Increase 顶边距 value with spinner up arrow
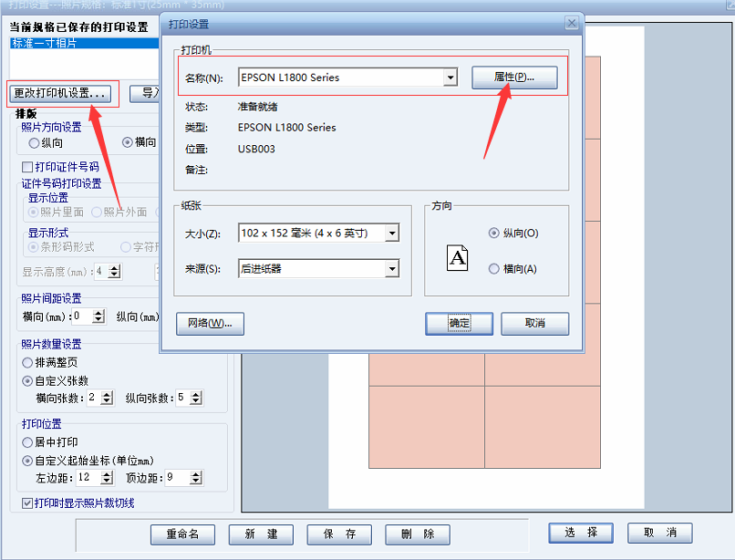 click(196, 473)
